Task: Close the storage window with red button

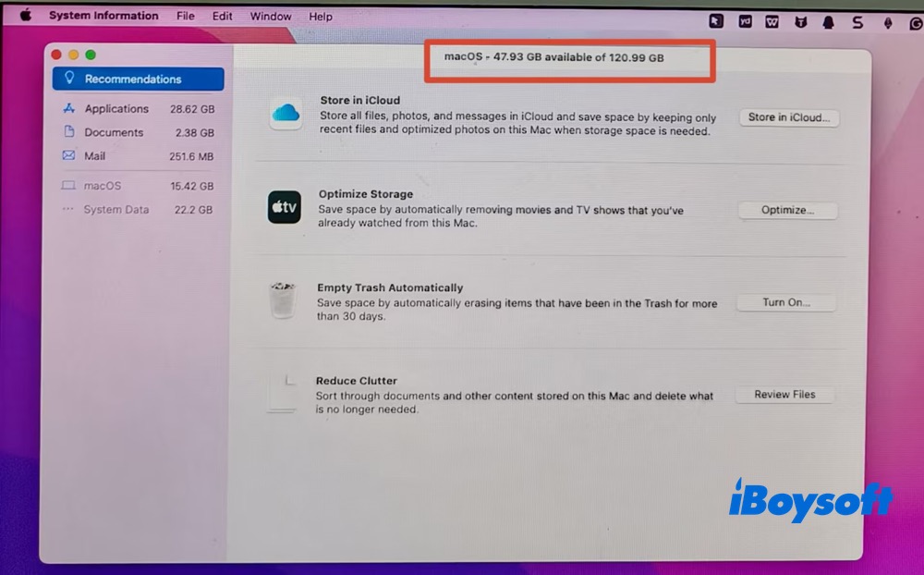Action: pos(56,55)
